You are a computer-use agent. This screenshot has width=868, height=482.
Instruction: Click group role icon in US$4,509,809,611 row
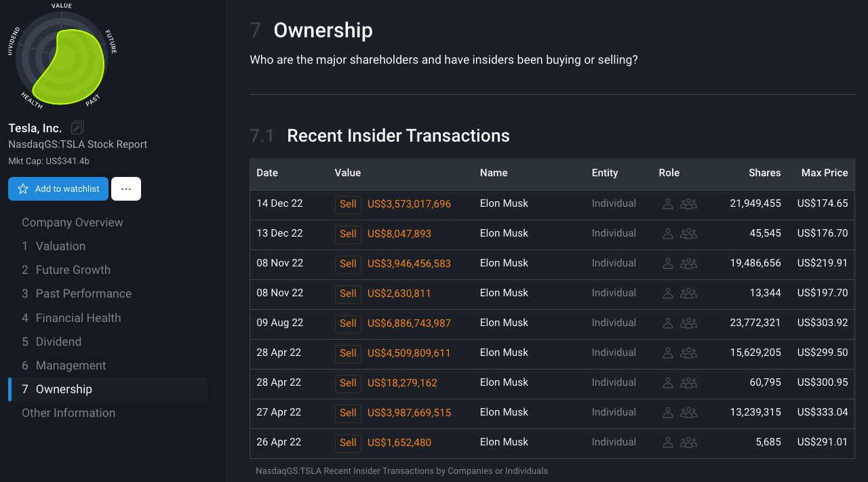(x=688, y=353)
